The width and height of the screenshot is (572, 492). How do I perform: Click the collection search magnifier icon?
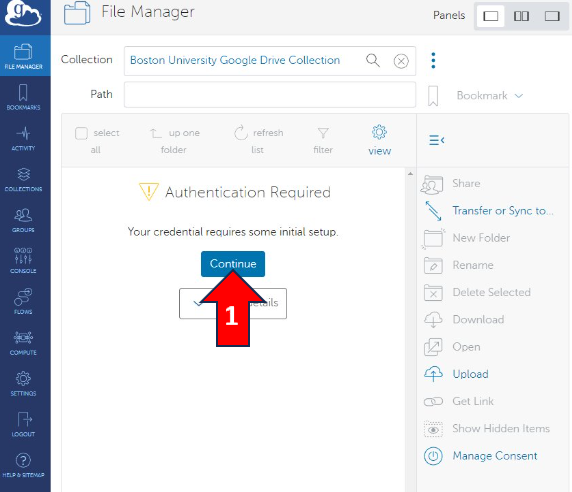click(x=373, y=60)
